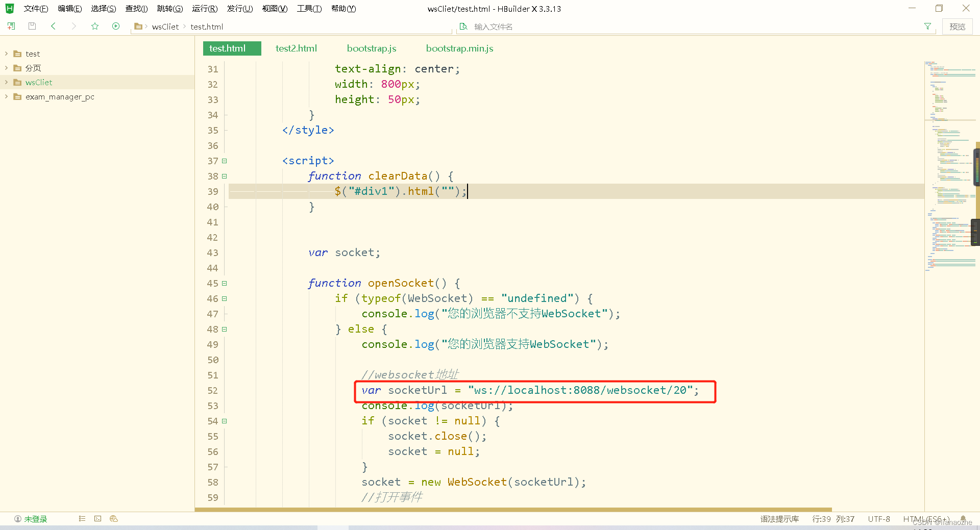Click 'new WebSocket(socketUrl)' on line 58

(x=500, y=482)
